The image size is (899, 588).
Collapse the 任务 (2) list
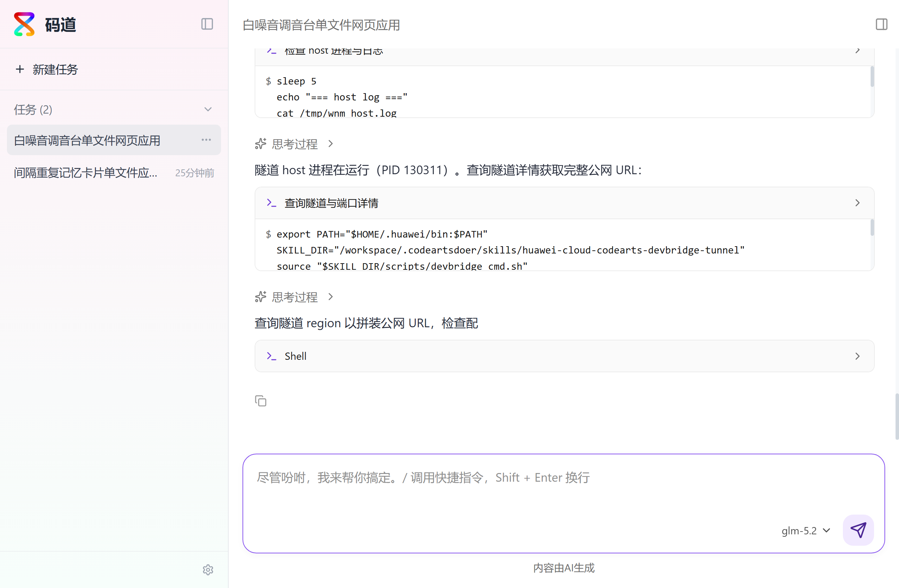(x=208, y=109)
